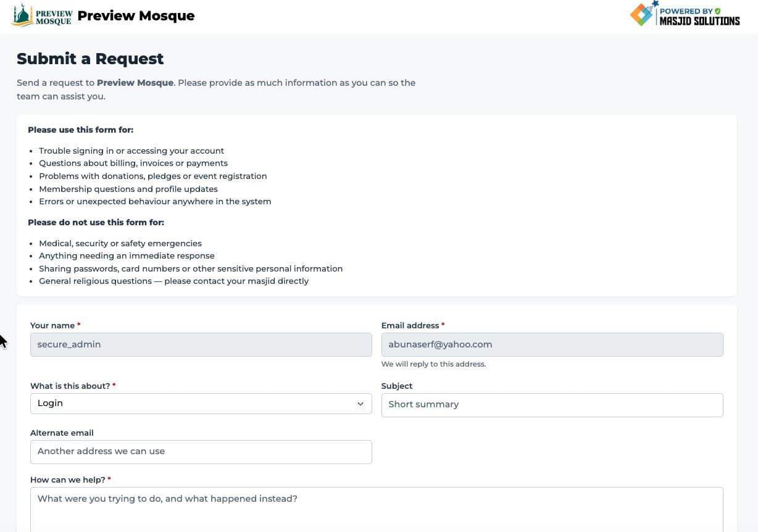Image resolution: width=758 pixels, height=532 pixels.
Task: Click the 'Your name' field label
Action: coord(55,325)
